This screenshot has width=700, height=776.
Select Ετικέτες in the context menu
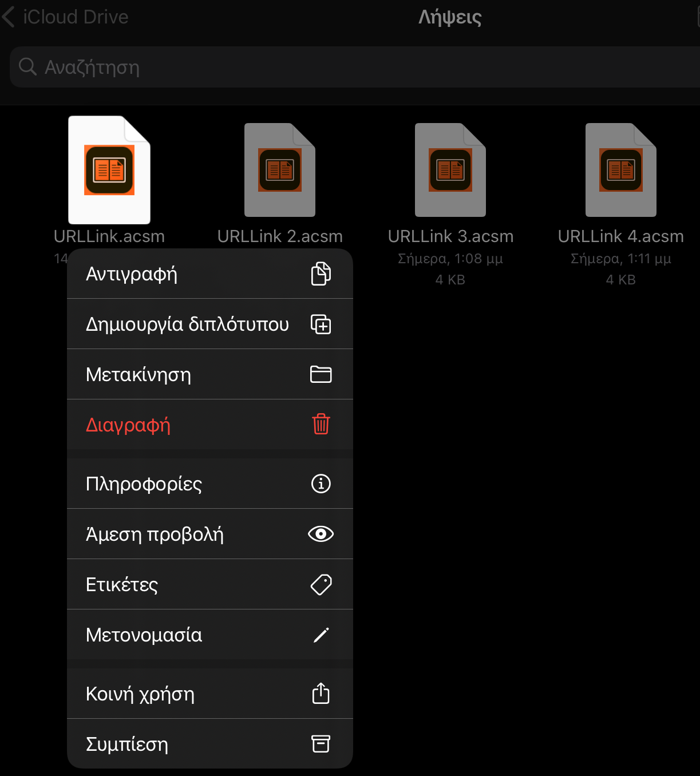click(x=210, y=584)
